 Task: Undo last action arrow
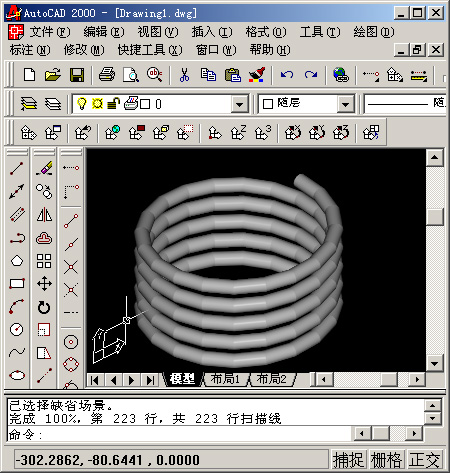(287, 75)
